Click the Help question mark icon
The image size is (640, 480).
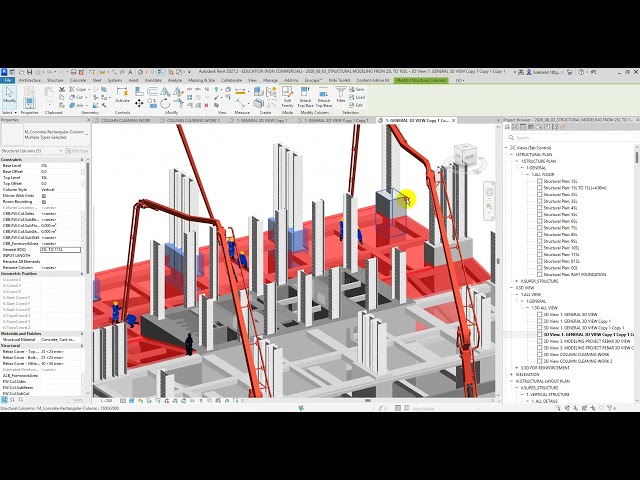[581, 72]
